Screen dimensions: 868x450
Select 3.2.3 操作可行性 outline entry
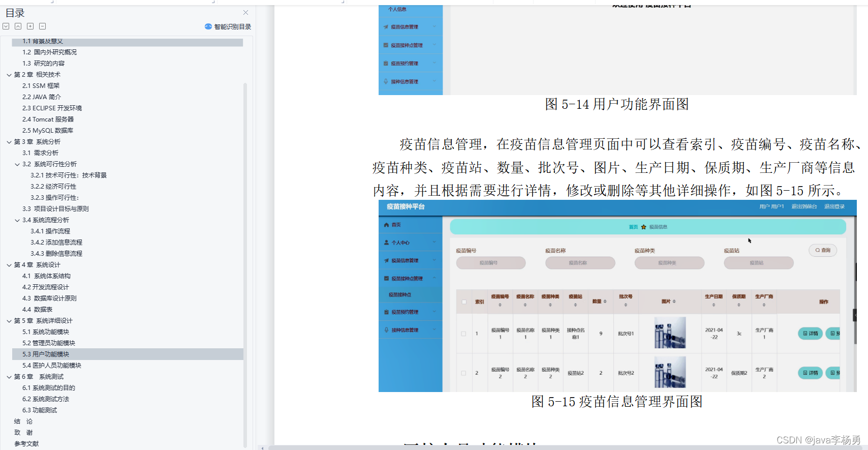[x=55, y=198]
